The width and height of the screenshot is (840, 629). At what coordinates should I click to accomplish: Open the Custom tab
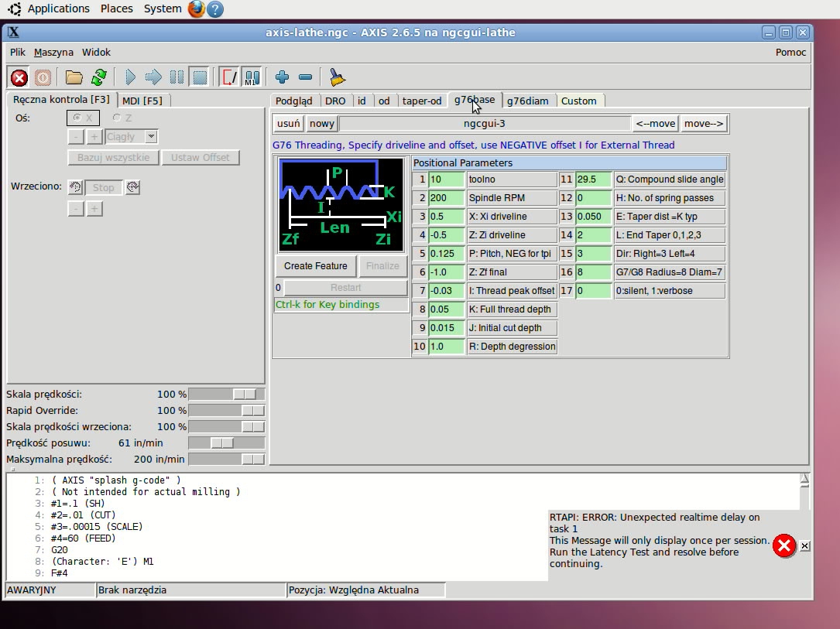(x=578, y=101)
